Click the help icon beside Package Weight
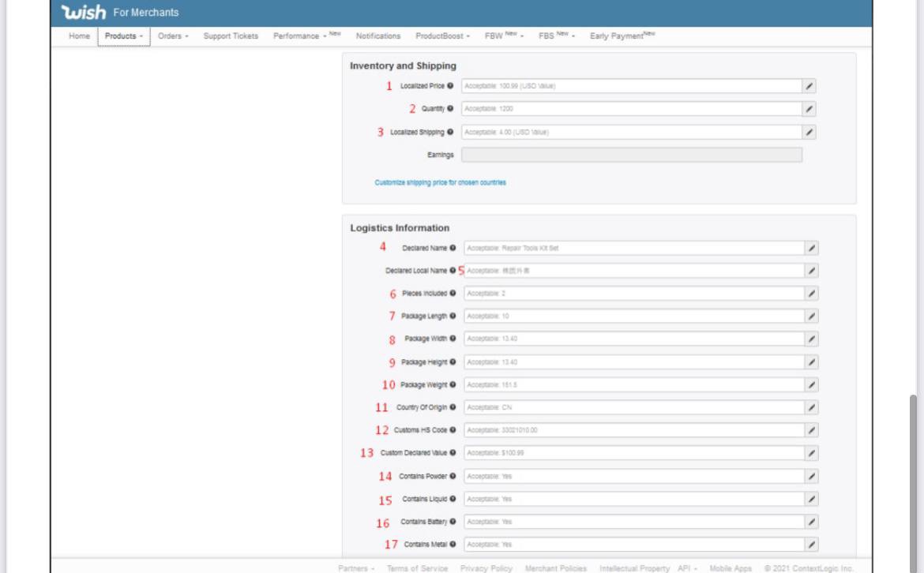924x573 pixels. (453, 384)
